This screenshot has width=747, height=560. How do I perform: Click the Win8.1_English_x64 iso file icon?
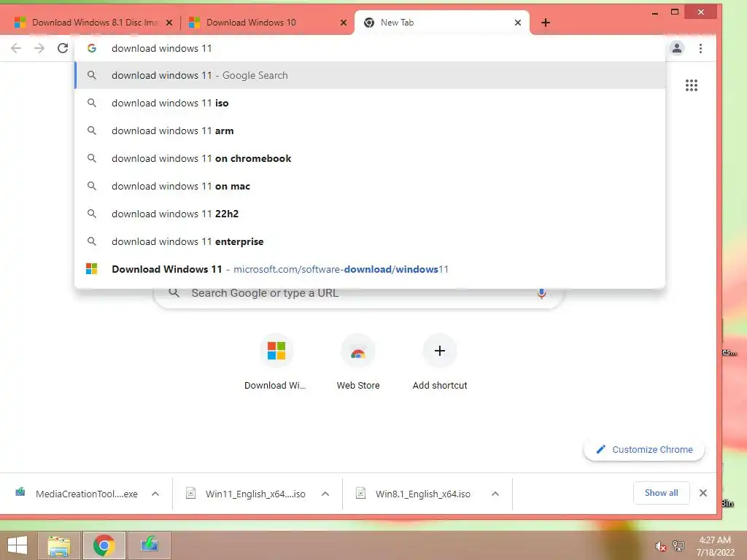(360, 493)
